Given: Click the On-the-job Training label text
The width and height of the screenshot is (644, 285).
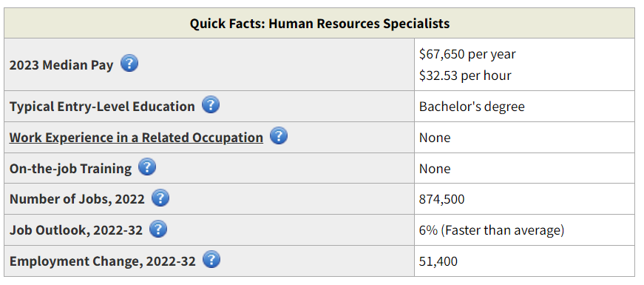Looking at the screenshot, I should [x=71, y=169].
